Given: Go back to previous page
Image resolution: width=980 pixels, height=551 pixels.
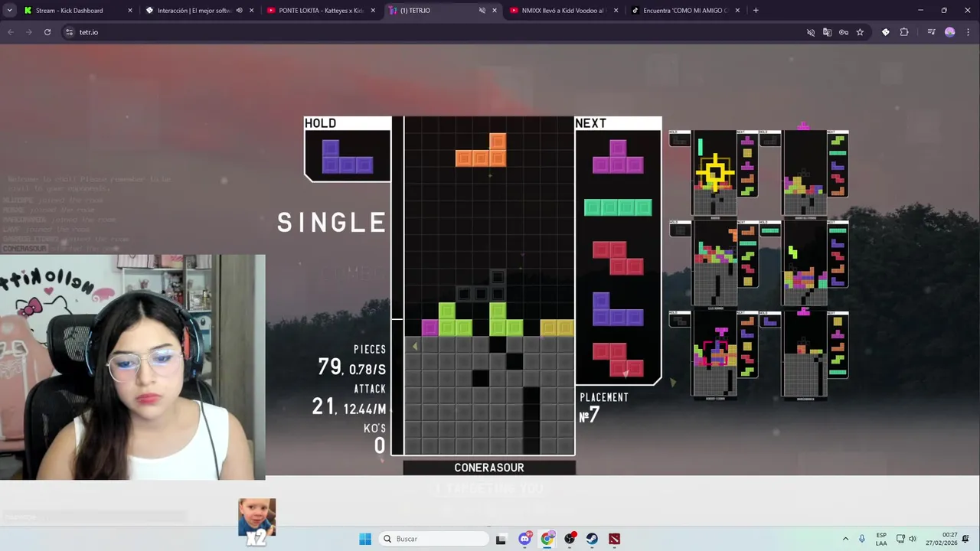Looking at the screenshot, I should pos(11,32).
